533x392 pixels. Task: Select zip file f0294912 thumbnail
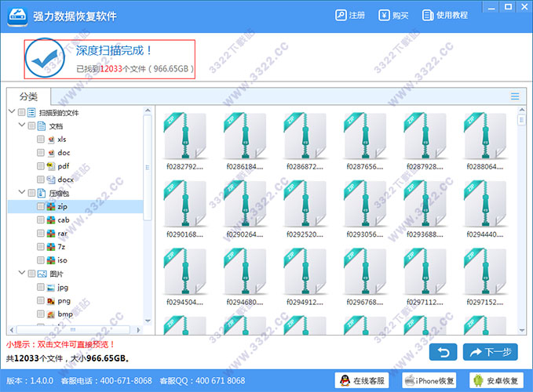tap(305, 271)
